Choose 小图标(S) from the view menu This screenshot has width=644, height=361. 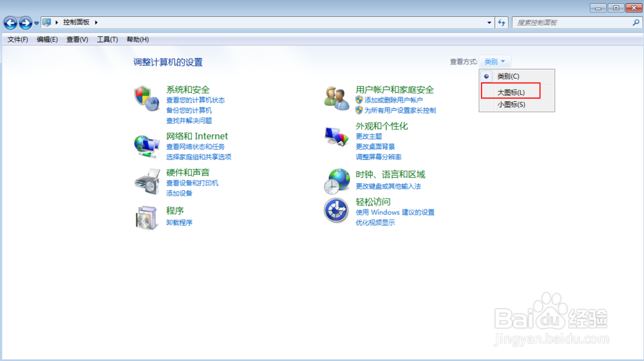pyautogui.click(x=516, y=104)
